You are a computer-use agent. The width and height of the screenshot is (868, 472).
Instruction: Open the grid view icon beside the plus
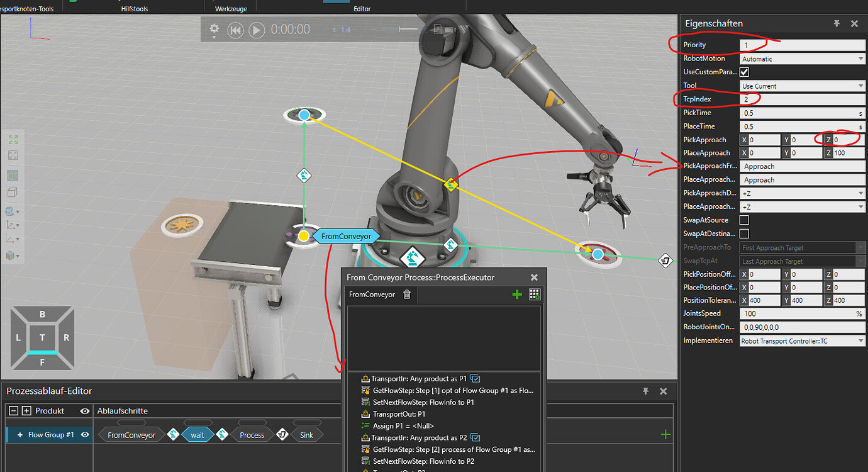[534, 294]
